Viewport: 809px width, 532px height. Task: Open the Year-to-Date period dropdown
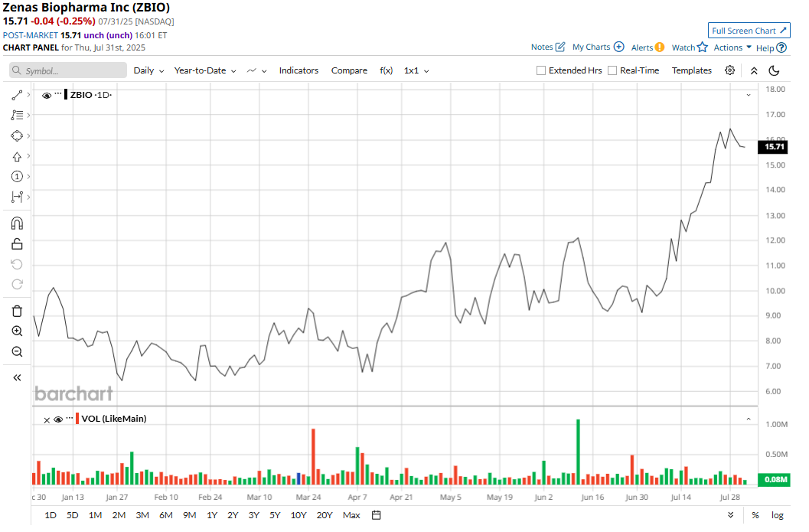205,70
